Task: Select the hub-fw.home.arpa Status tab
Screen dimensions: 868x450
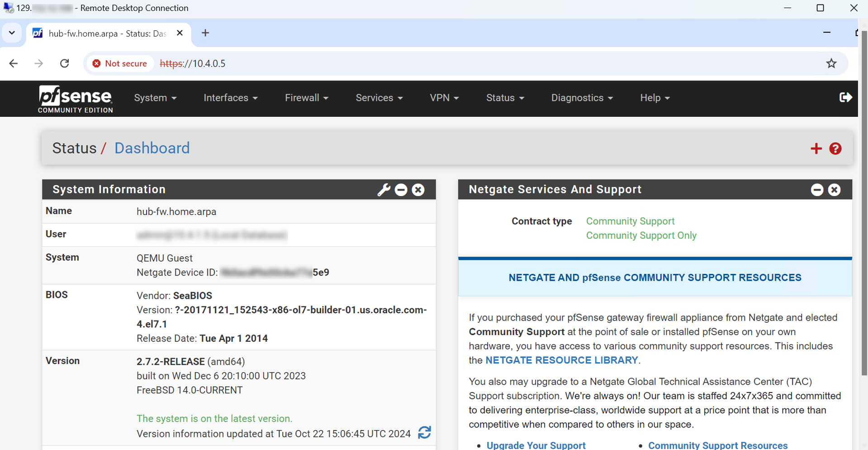Action: 109,34
